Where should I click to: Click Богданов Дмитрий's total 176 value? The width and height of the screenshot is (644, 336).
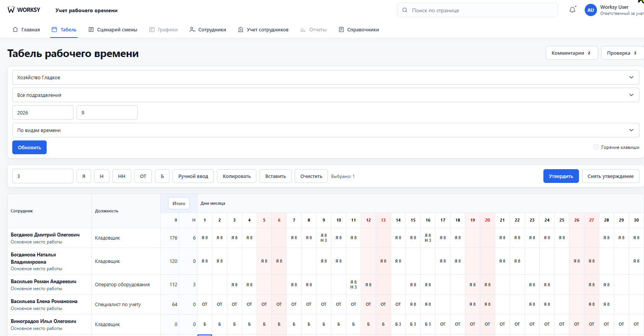coord(173,238)
